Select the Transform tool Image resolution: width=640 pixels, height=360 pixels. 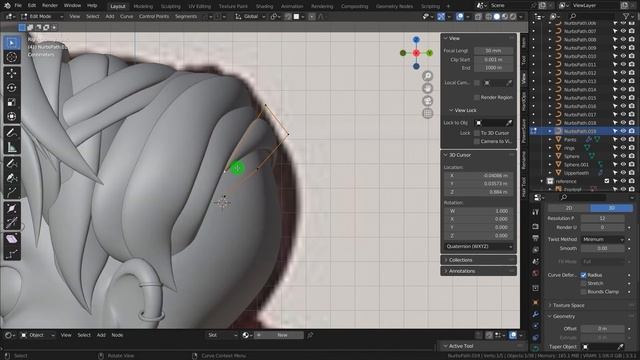point(12,116)
